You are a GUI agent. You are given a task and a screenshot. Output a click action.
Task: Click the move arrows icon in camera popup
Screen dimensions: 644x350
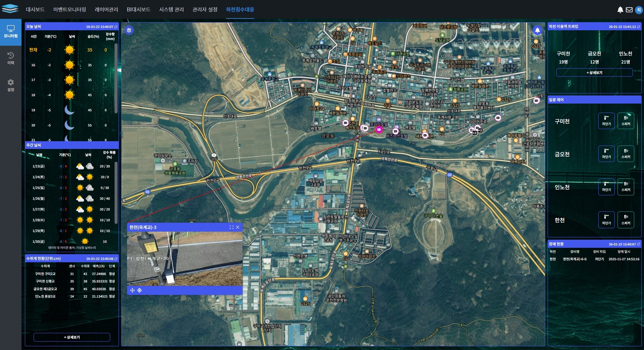[x=132, y=290]
